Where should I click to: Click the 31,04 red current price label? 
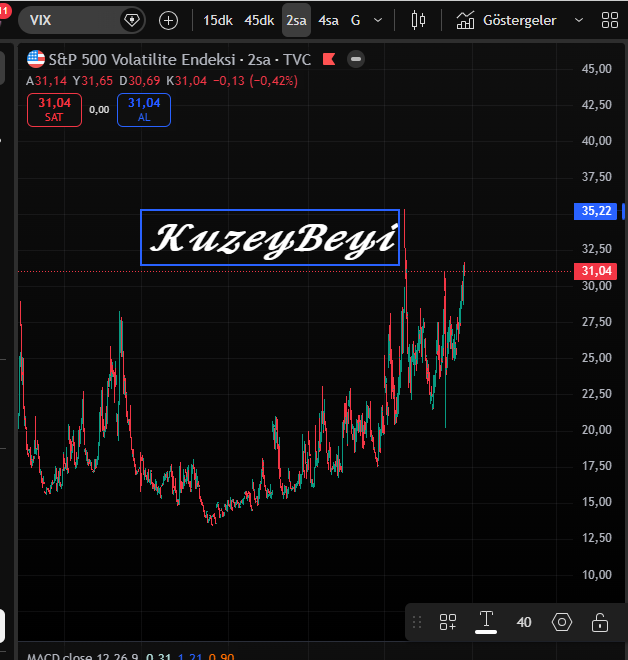(x=595, y=271)
